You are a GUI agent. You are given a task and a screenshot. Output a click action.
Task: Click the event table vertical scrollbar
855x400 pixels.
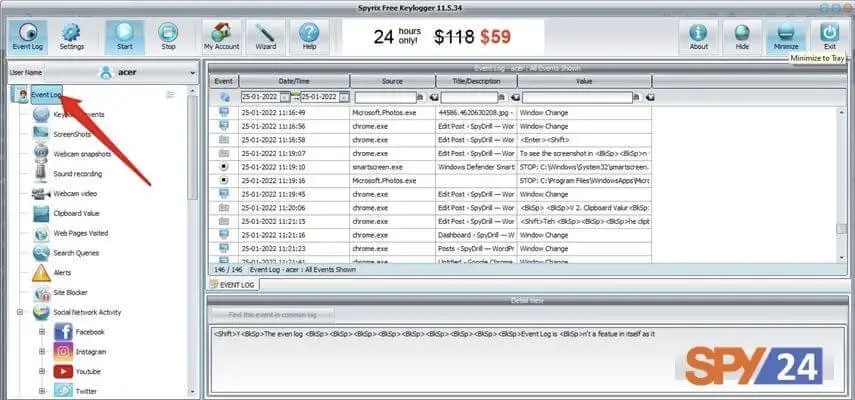click(x=843, y=184)
